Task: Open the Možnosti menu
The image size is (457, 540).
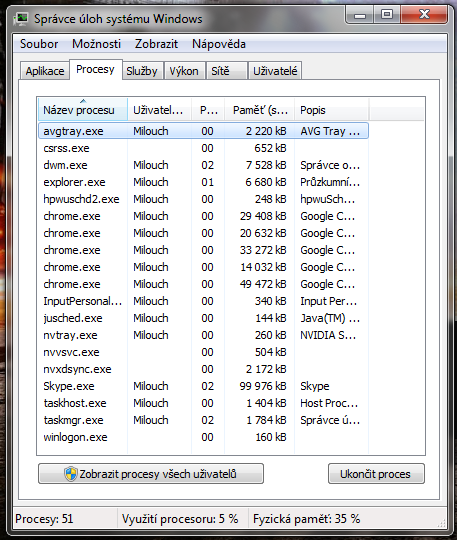Action: click(96, 44)
